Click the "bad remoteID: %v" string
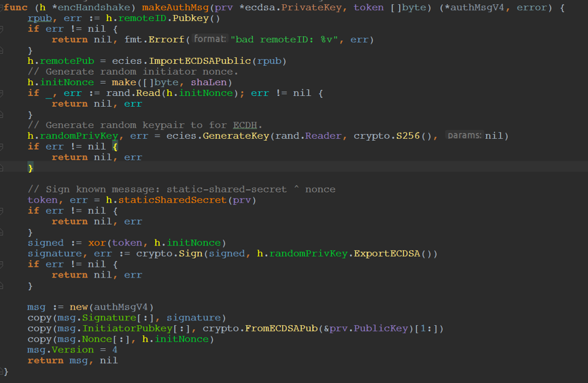This screenshot has height=383, width=588. point(284,39)
